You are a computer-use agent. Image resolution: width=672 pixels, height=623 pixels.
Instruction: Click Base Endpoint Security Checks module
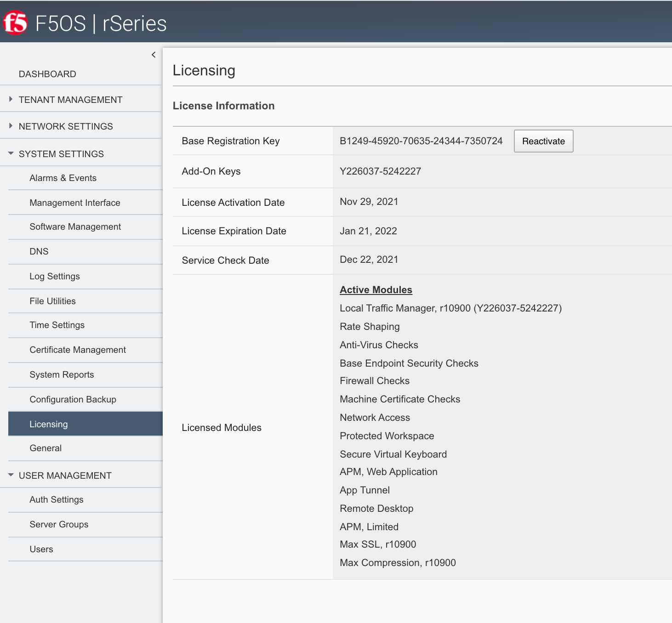(409, 363)
